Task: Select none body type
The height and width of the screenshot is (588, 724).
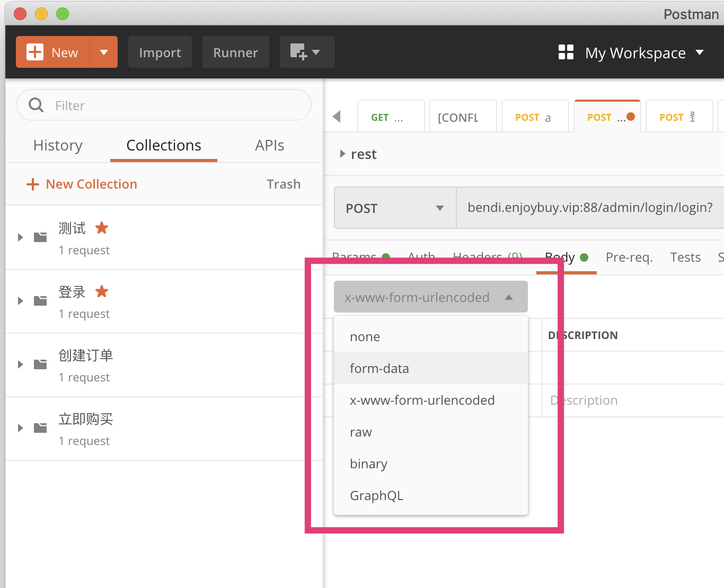Action: 431,336
